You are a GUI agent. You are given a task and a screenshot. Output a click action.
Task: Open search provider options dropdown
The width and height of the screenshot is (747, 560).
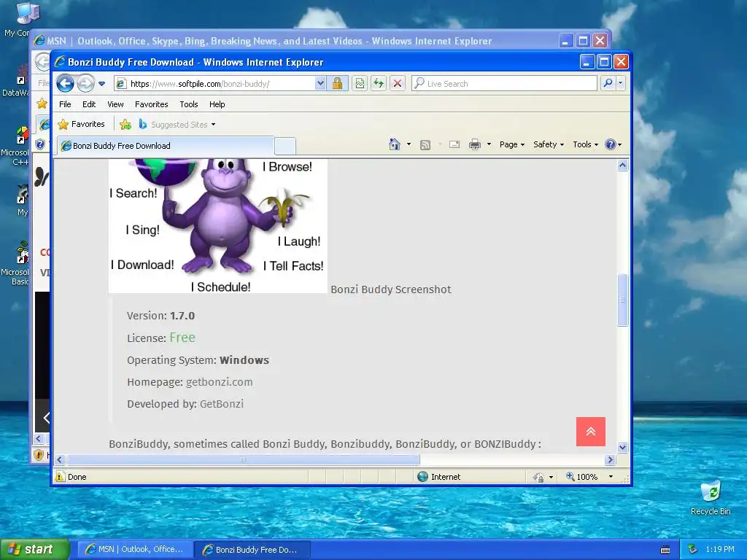coord(620,83)
